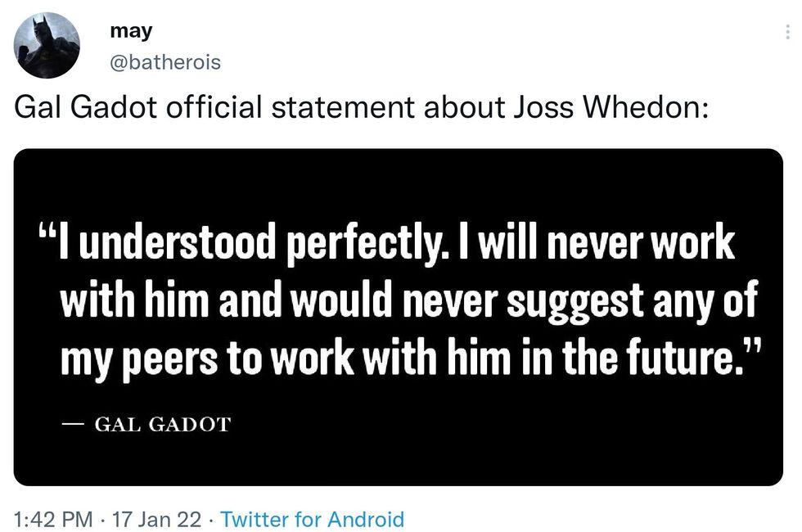Click the Twitter for Android source link
Image resolution: width=802 pixels, height=532 pixels.
click(x=313, y=519)
